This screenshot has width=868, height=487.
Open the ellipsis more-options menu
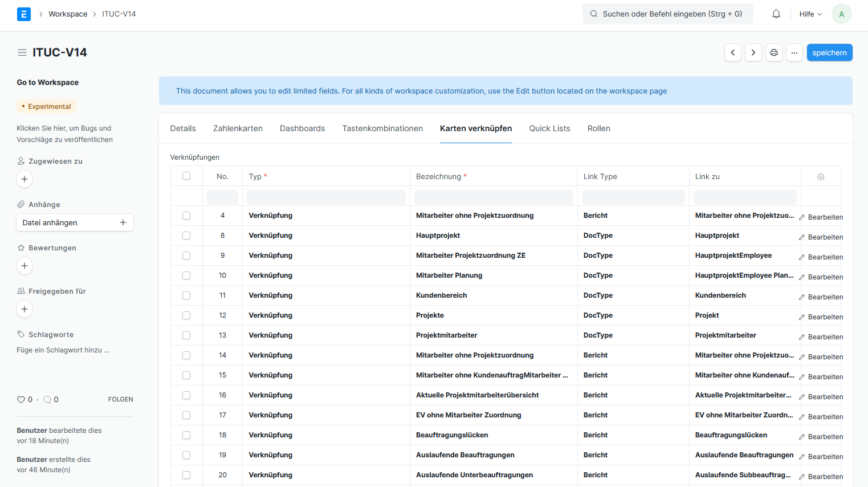coord(794,52)
